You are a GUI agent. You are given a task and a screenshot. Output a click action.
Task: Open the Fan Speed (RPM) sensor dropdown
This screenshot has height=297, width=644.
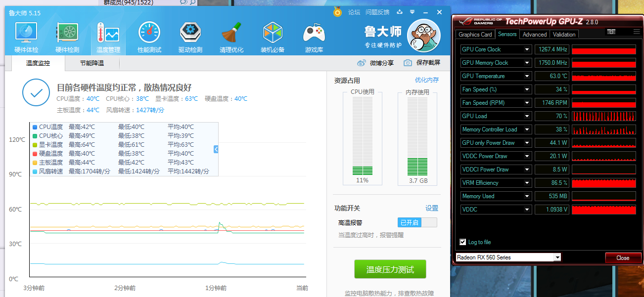point(528,103)
